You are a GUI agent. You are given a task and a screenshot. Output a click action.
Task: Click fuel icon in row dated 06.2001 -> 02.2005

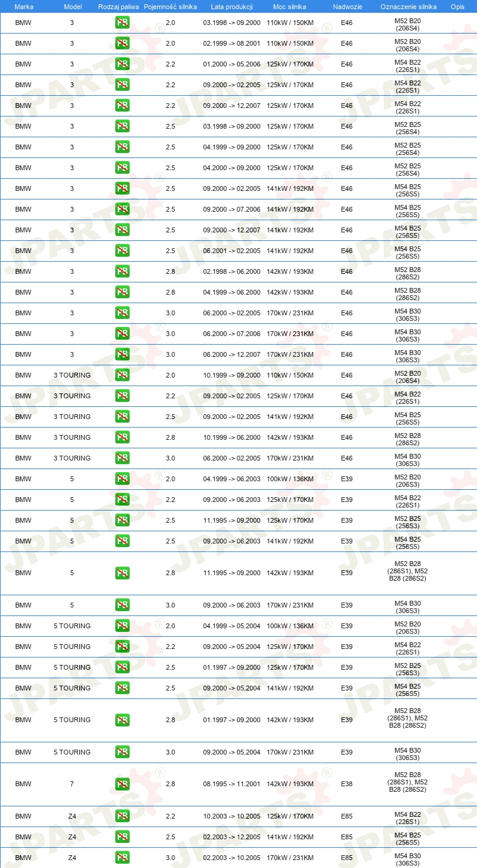(x=122, y=251)
